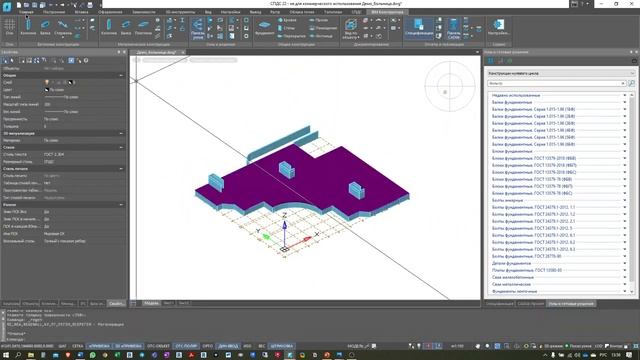
Task: Open the Оформление ribbon tab
Action: pos(110,12)
